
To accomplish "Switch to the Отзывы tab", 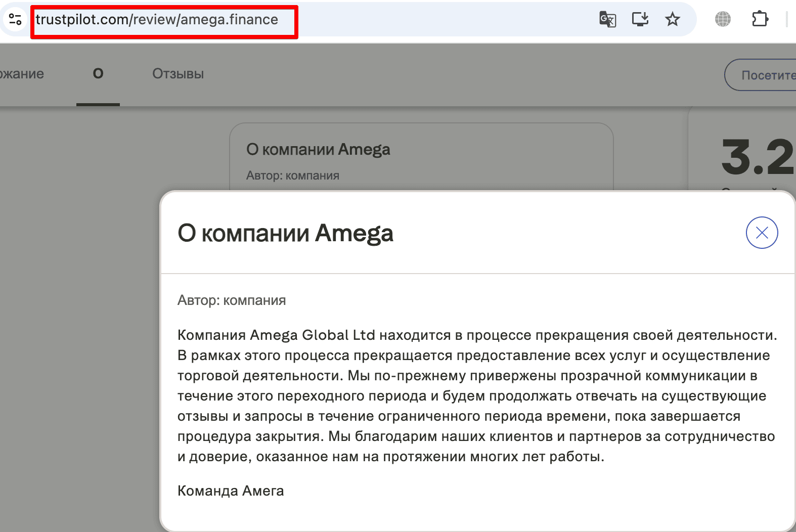I will point(178,74).
